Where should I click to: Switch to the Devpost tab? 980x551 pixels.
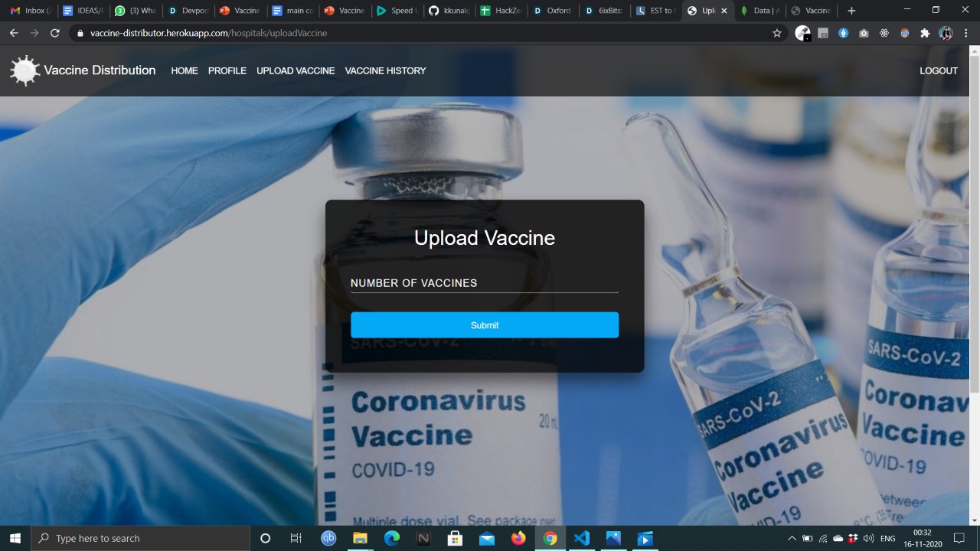click(188, 11)
